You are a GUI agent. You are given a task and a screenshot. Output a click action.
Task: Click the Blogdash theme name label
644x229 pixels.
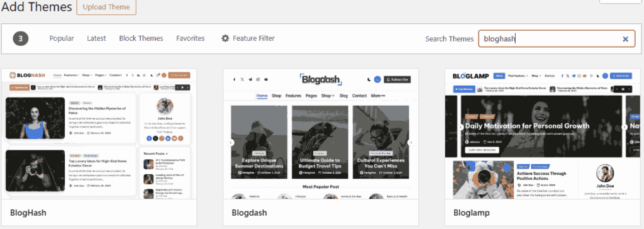[x=249, y=213]
